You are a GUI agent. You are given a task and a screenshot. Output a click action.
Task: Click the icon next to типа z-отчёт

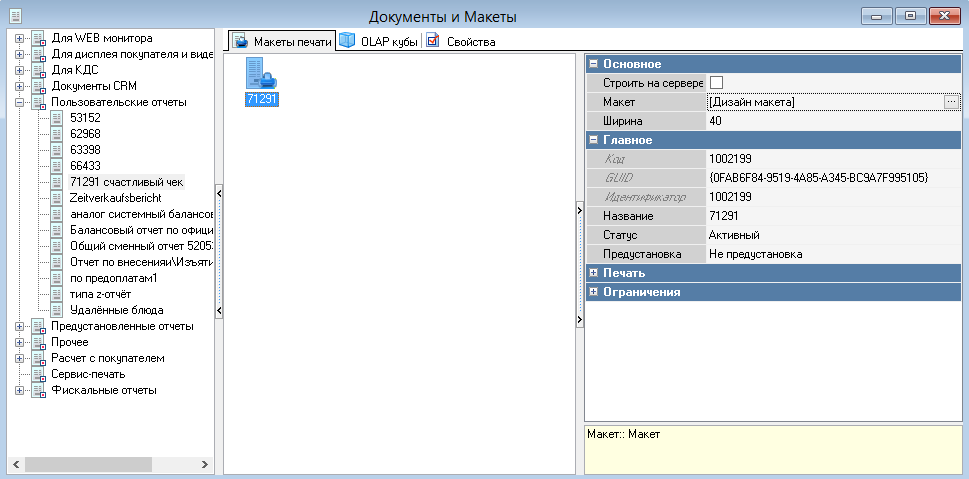coord(57,294)
